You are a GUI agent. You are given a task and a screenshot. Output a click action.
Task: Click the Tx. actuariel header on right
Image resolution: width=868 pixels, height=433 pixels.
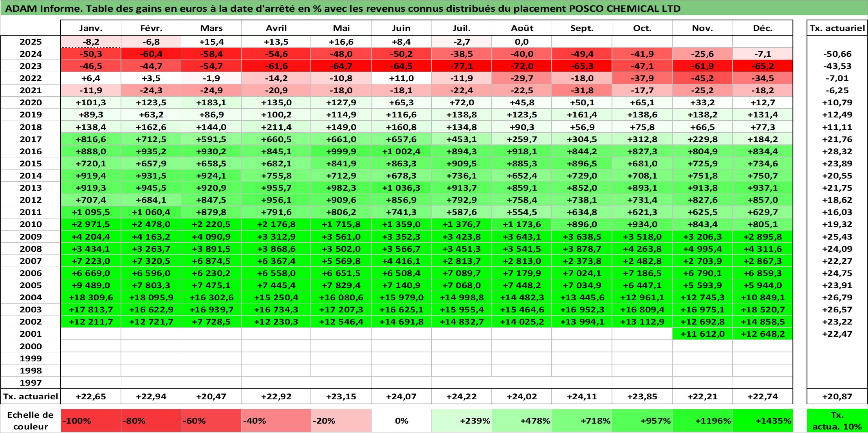(837, 28)
